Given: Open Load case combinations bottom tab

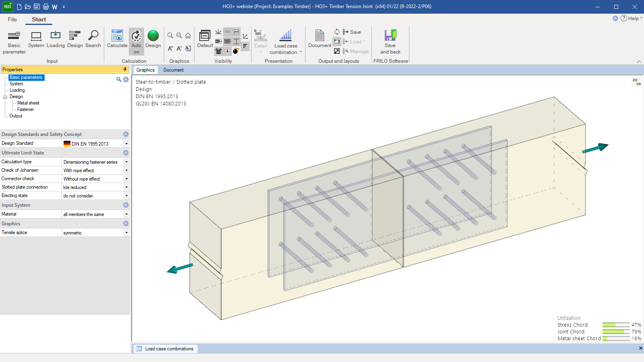Looking at the screenshot, I should pyautogui.click(x=165, y=349).
